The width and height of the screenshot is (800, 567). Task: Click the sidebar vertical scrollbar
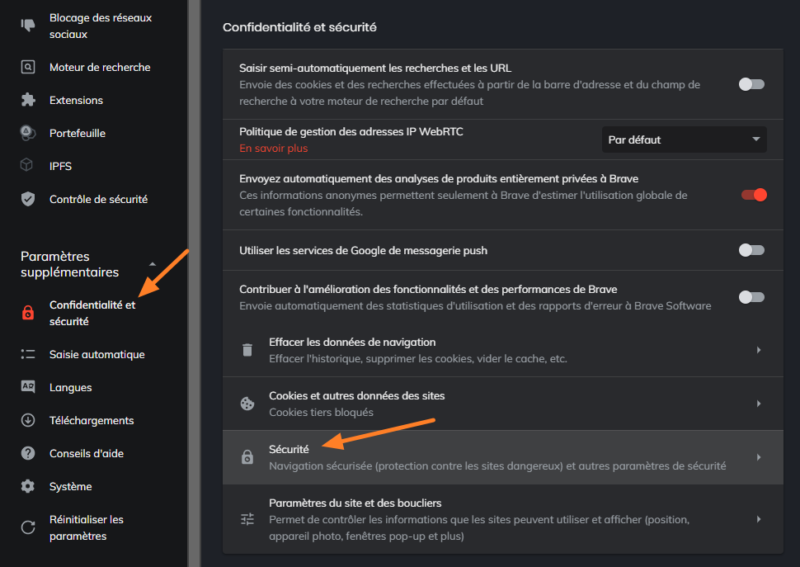point(194,283)
